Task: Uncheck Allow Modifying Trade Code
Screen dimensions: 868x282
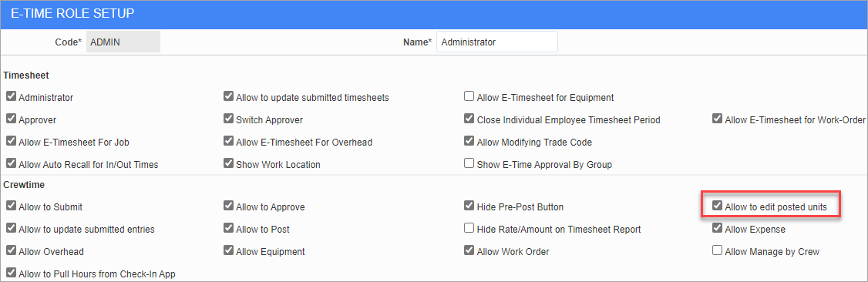Action: pos(469,142)
